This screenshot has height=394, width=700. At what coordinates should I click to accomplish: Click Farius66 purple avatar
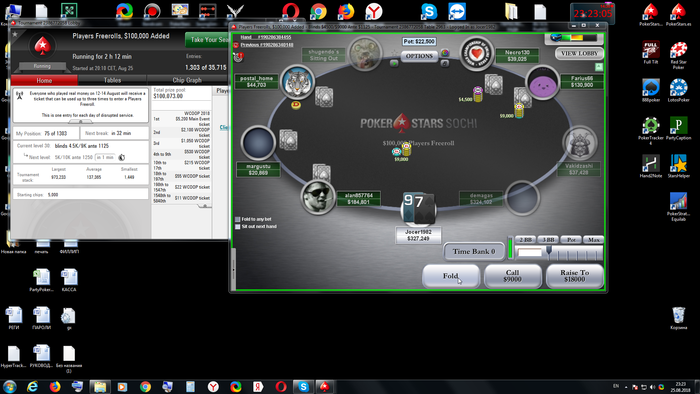point(542,83)
